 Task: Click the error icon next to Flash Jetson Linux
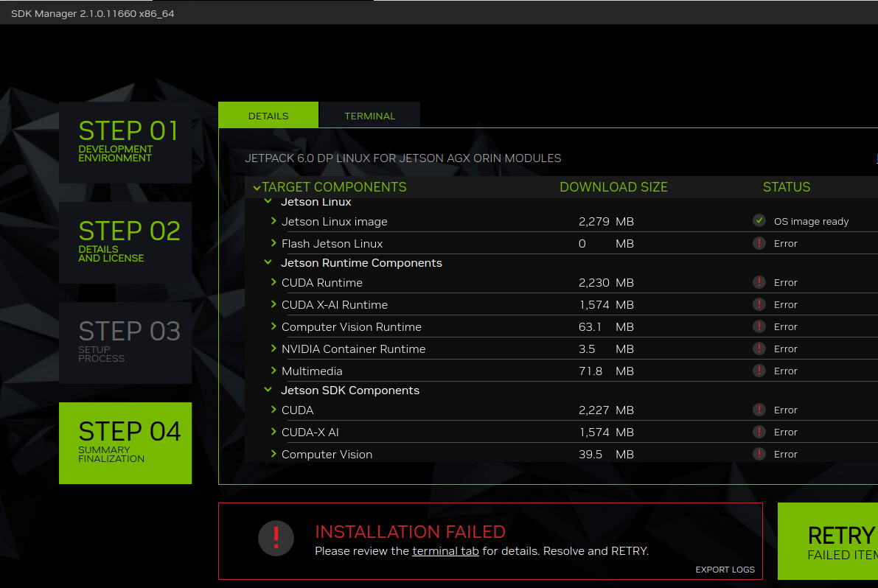759,243
